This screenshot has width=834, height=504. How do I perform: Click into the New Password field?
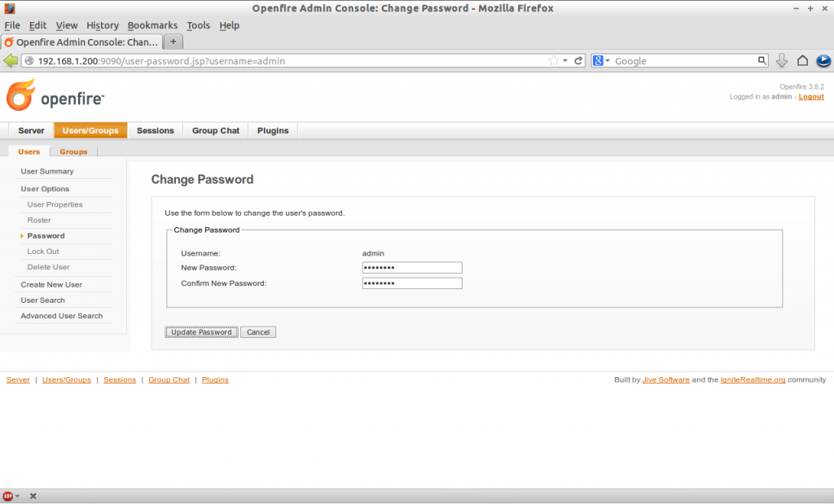pyautogui.click(x=412, y=267)
